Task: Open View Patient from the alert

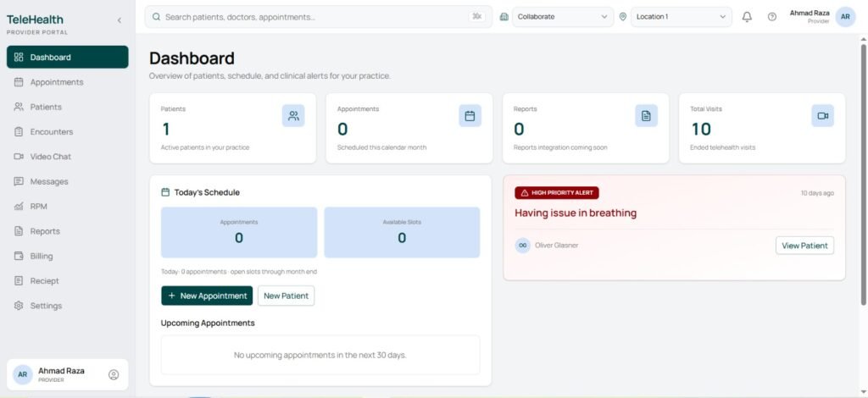Action: pos(805,246)
